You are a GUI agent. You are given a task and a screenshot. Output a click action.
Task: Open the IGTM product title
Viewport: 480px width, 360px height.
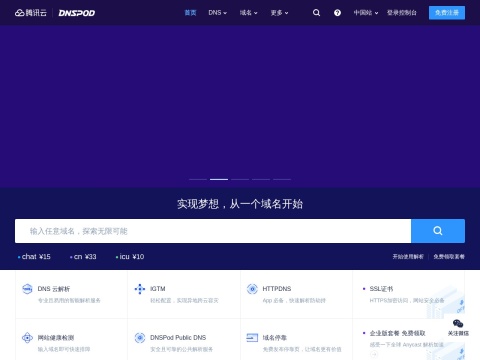[x=158, y=289]
